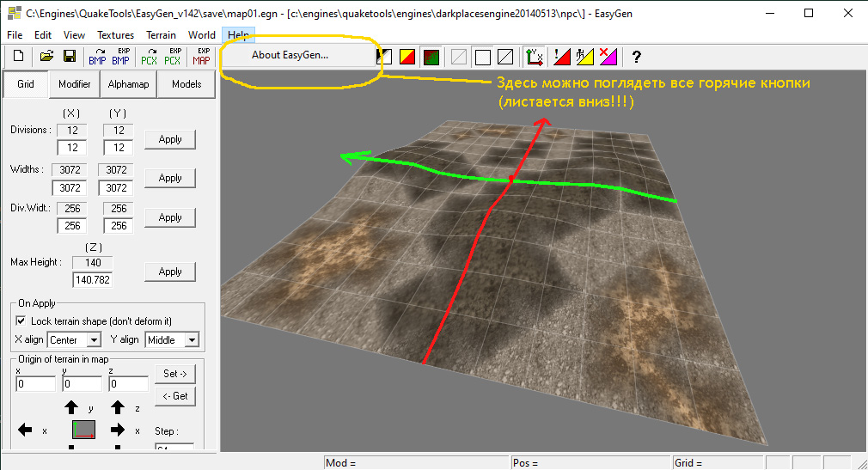Import a PCX file from the toolbar
This screenshot has width=868, height=470.
149,57
